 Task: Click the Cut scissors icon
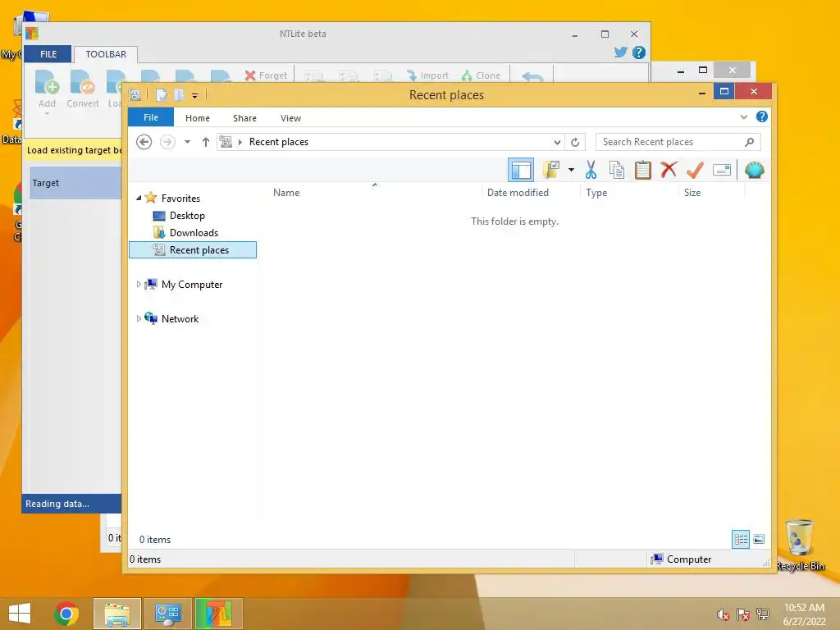pyautogui.click(x=591, y=170)
